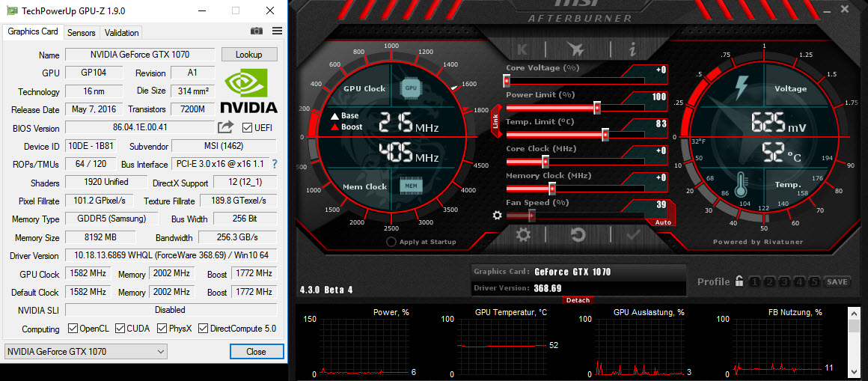Image resolution: width=868 pixels, height=381 pixels.
Task: Click the apply checkmark icon
Action: [x=633, y=235]
